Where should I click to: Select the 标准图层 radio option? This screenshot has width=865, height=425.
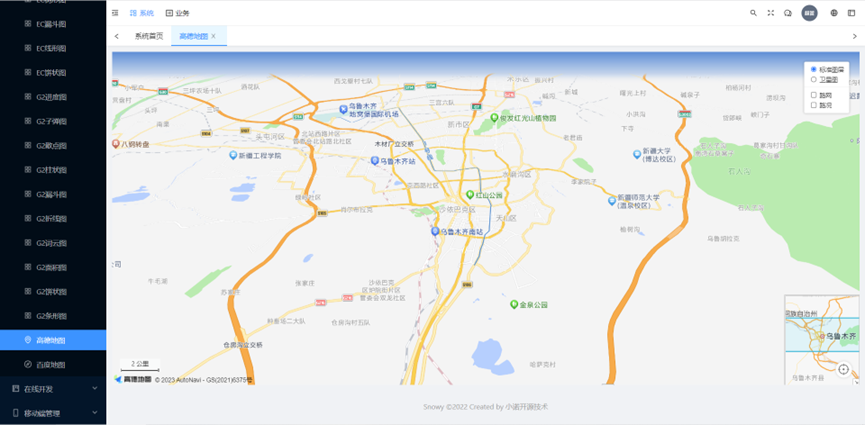pyautogui.click(x=814, y=70)
